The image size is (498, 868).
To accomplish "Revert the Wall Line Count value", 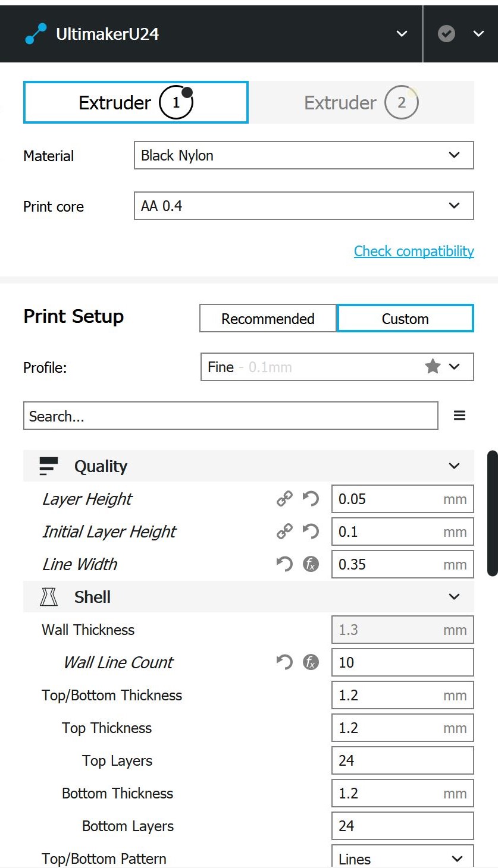I will click(284, 662).
